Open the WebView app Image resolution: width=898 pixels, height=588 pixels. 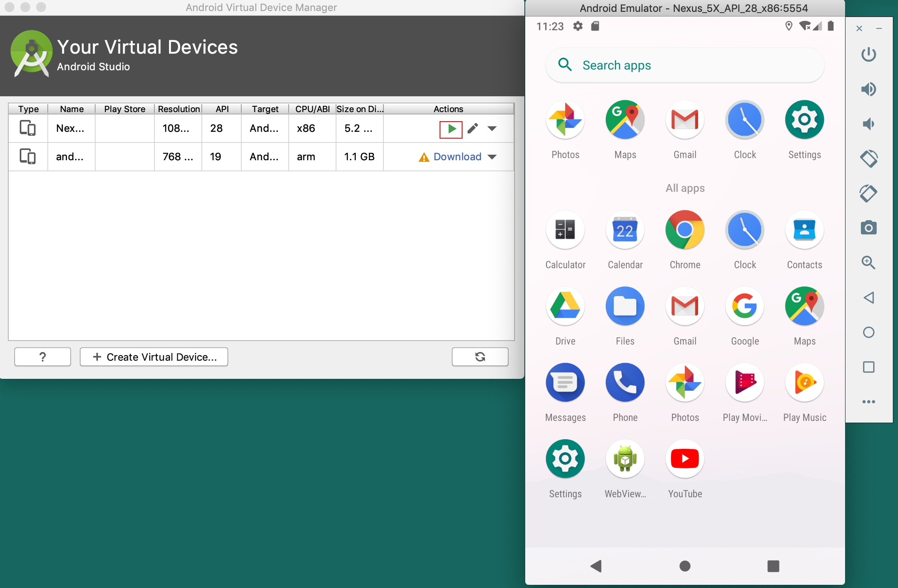625,468
